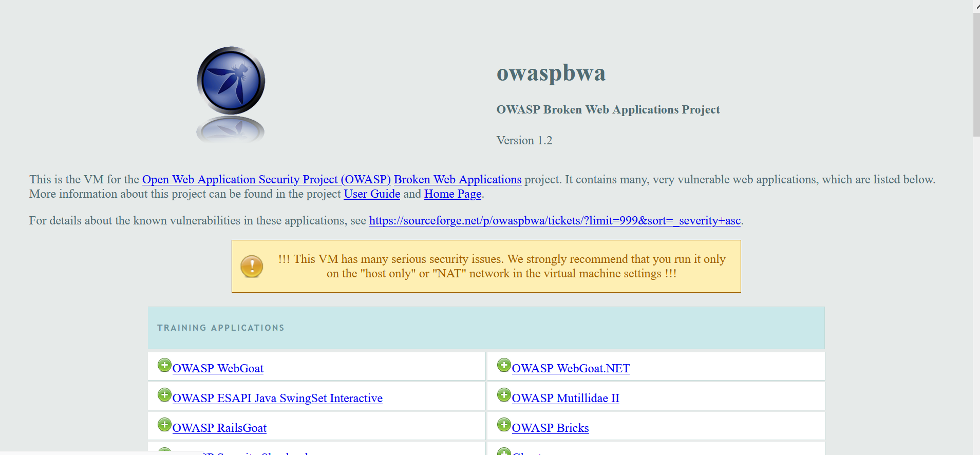Image resolution: width=980 pixels, height=455 pixels.
Task: Open the OWASP Bricks link
Action: pyautogui.click(x=550, y=428)
